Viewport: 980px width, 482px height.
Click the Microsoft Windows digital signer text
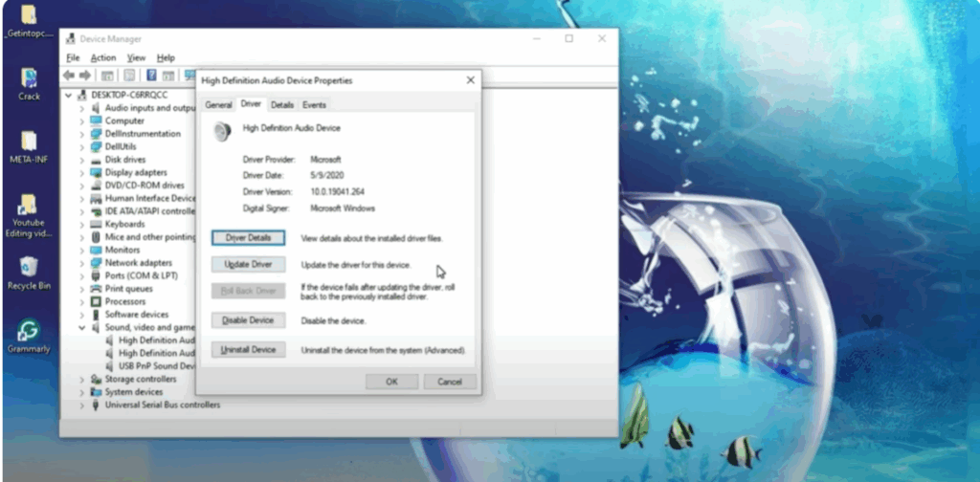(x=343, y=208)
